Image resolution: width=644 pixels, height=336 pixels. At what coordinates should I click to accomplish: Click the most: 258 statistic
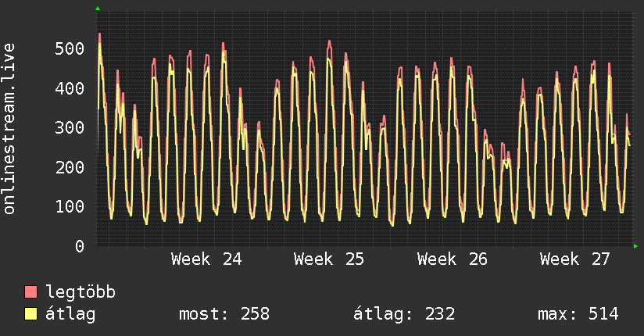pos(224,314)
